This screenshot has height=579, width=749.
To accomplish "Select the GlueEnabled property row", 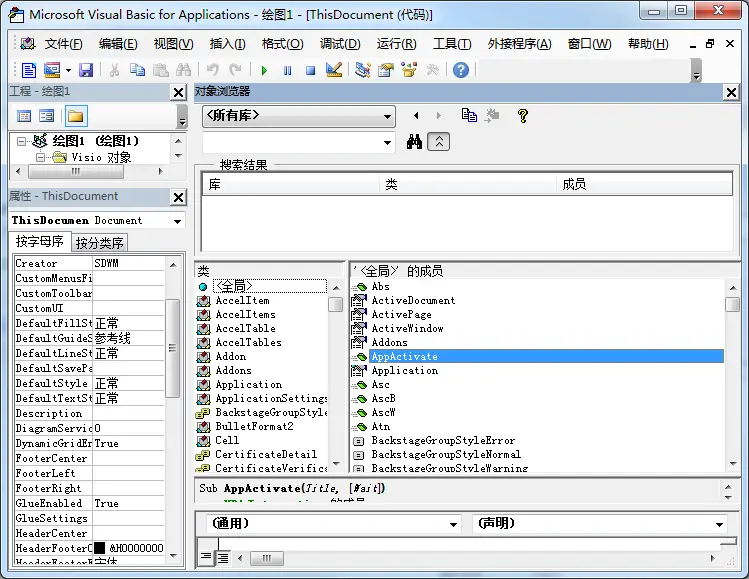I will click(89, 504).
